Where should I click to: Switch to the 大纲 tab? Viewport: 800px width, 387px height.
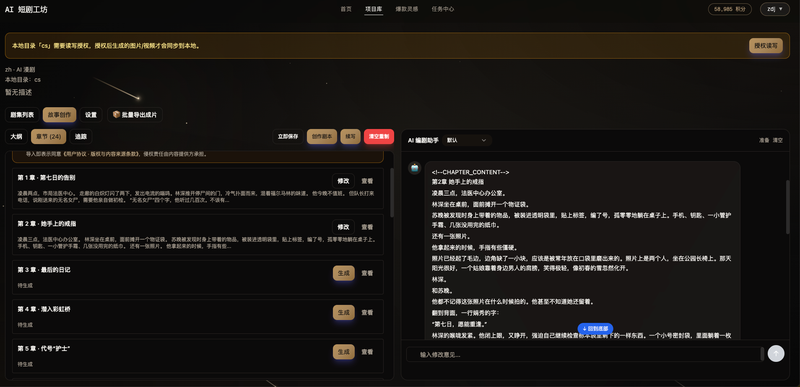(16, 137)
